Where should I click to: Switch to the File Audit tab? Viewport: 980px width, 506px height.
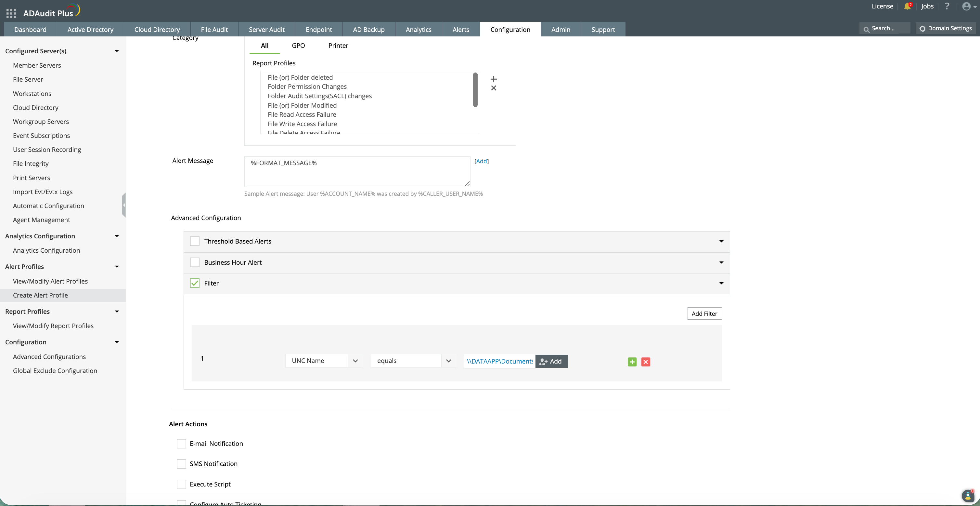(214, 29)
